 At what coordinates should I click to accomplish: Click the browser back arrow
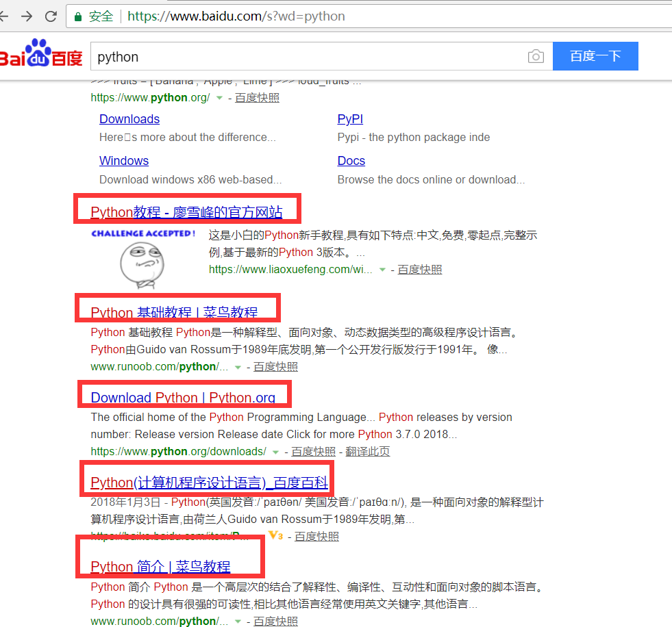click(3, 16)
